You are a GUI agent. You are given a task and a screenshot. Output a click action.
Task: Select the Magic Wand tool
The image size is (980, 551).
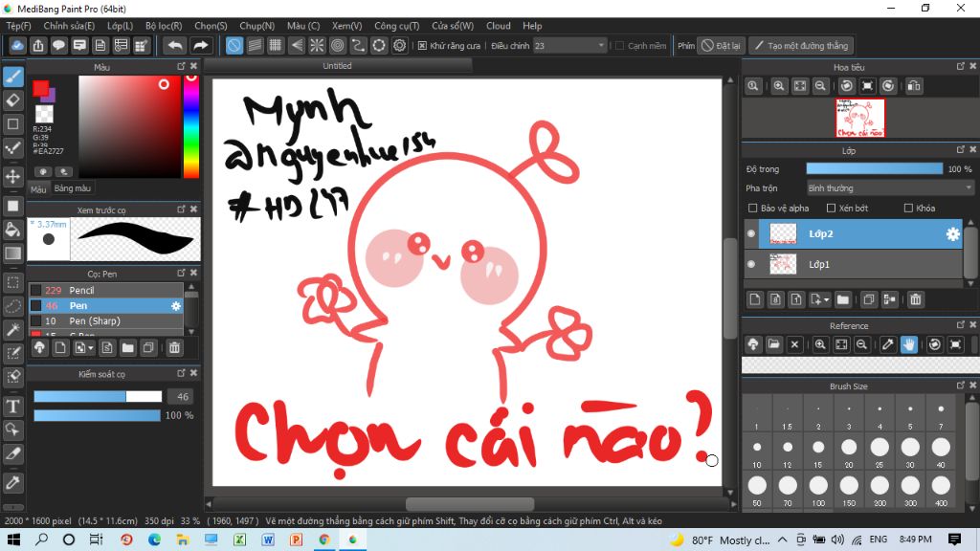pyautogui.click(x=13, y=329)
